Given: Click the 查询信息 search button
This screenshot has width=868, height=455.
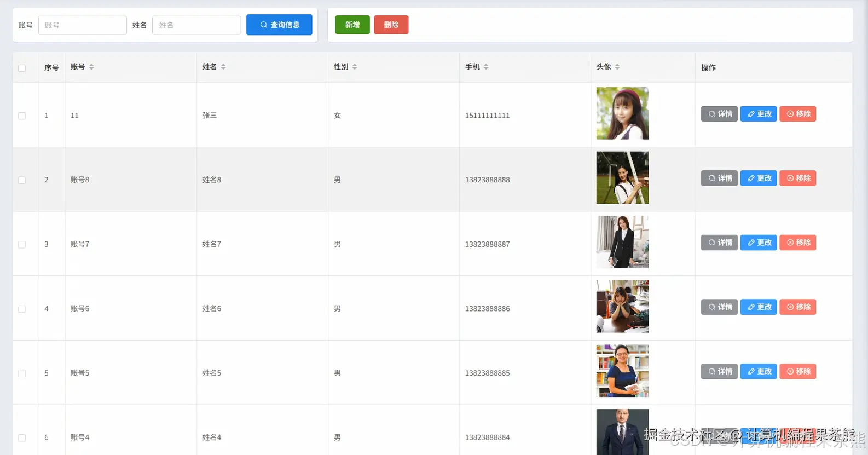Looking at the screenshot, I should click(279, 25).
